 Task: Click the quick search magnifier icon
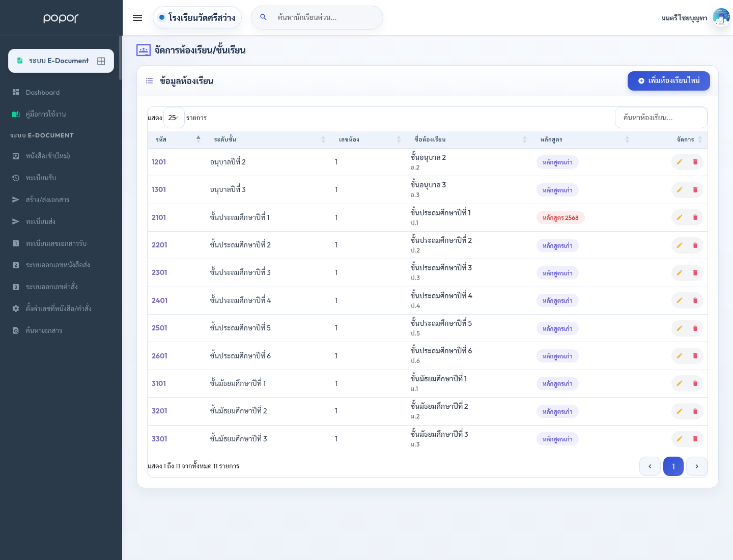(x=263, y=17)
